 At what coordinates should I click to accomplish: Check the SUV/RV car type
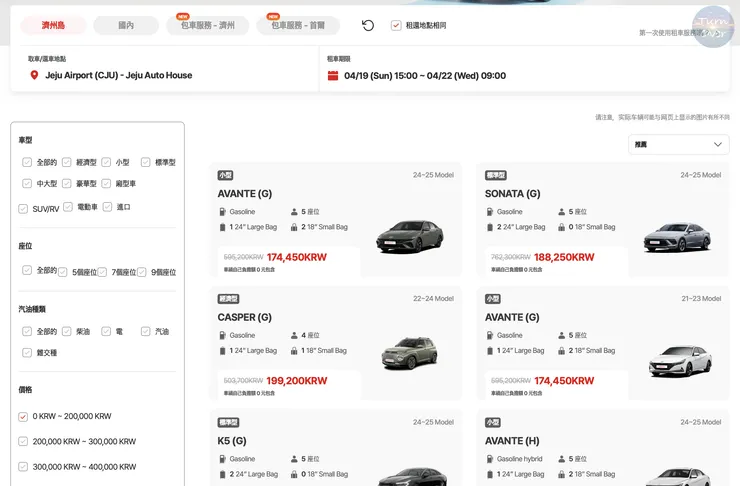tap(23, 209)
